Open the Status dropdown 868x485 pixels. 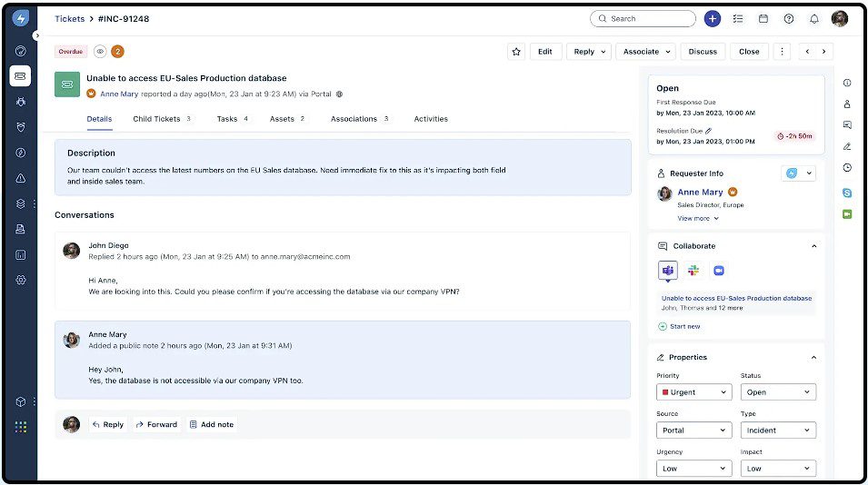tap(778, 392)
